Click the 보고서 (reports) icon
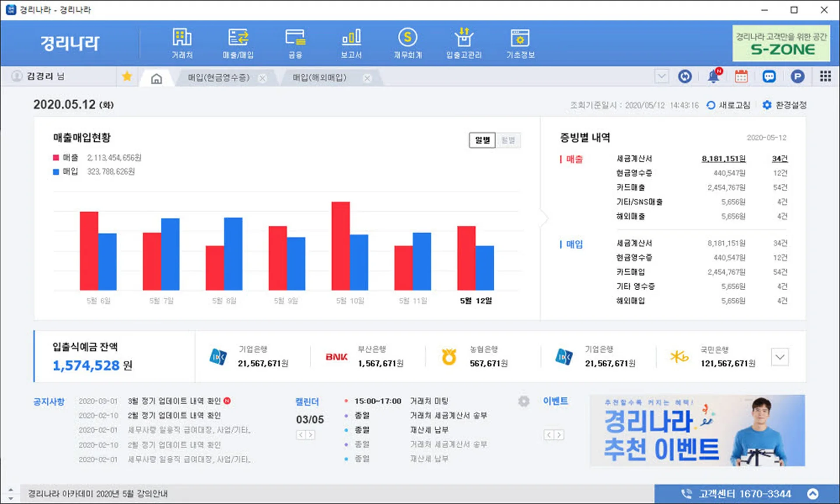The height and width of the screenshot is (504, 840). point(351,42)
